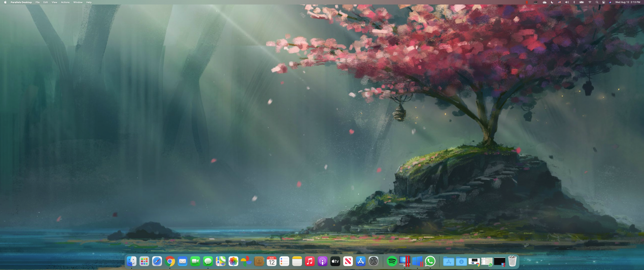
Task: Launch FaceTime from the Dock
Action: [195, 261]
